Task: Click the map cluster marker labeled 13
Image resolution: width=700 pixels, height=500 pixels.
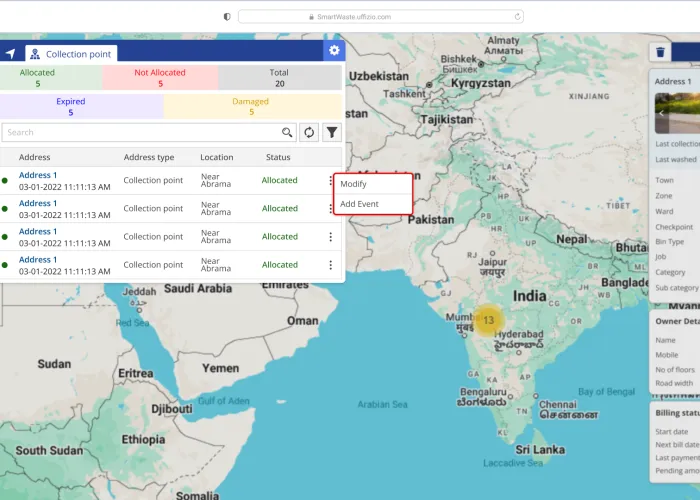Action: [486, 320]
